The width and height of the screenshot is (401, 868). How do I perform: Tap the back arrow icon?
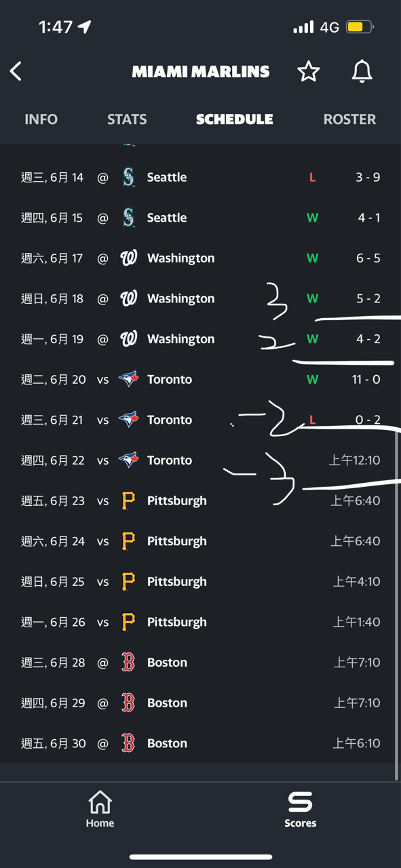tap(16, 71)
